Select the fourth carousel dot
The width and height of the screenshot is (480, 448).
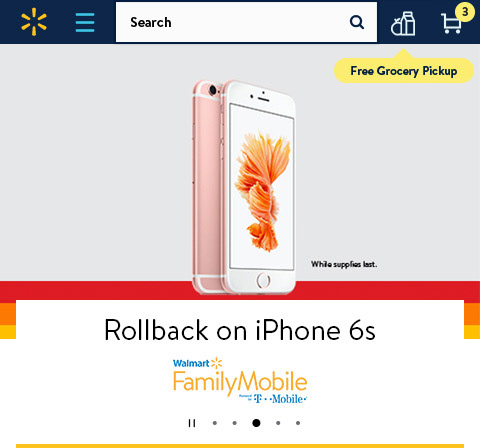point(278,423)
